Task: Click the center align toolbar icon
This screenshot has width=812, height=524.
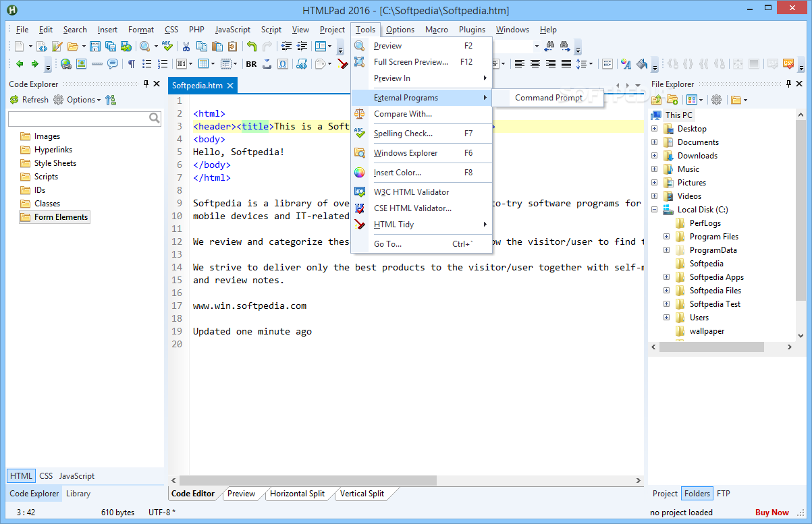Action: click(x=535, y=63)
